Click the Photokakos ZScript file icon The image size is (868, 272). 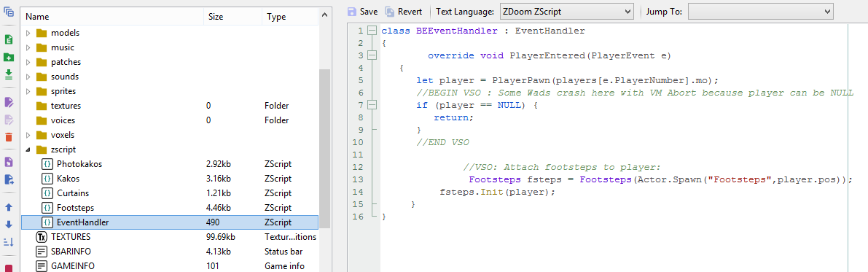point(47,165)
